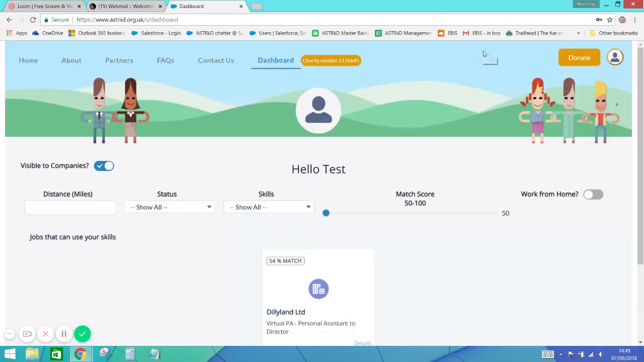
Task: Open the volume control in system tray
Action: point(601,354)
